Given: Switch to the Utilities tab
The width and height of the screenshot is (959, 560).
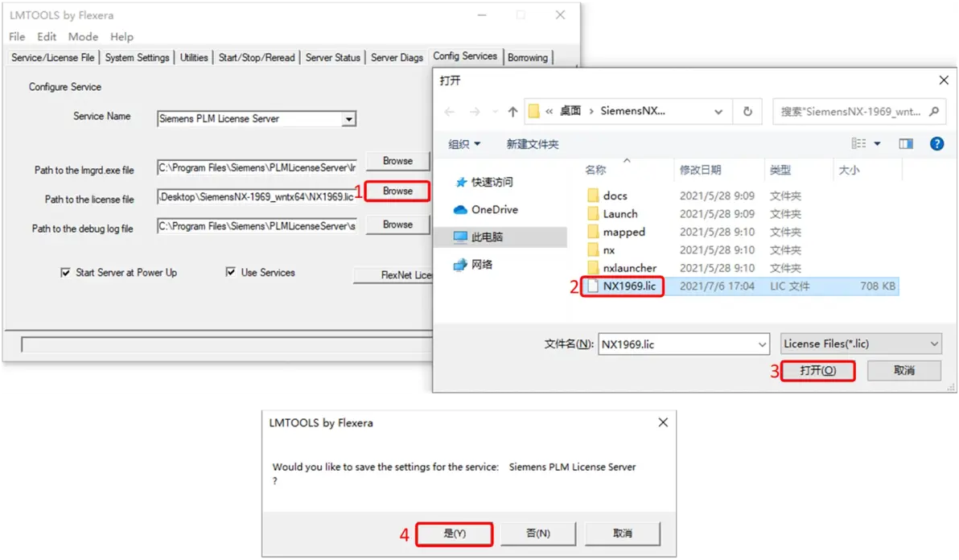Looking at the screenshot, I should [x=194, y=57].
